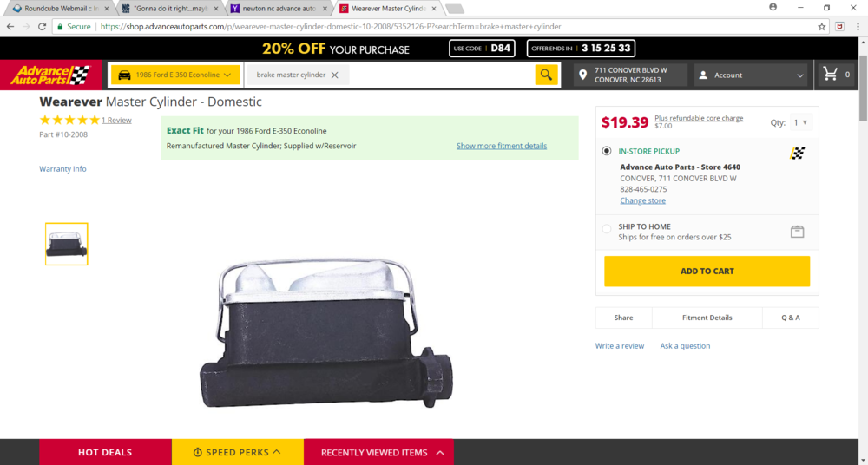This screenshot has width=868, height=465.
Task: Click the Advance Auto Parts logo
Action: (x=50, y=75)
